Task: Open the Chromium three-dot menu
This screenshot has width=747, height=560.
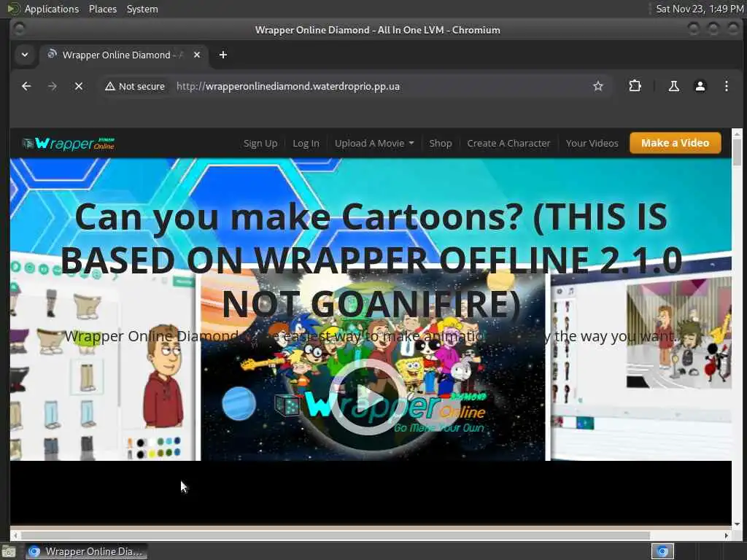Action: [x=726, y=86]
